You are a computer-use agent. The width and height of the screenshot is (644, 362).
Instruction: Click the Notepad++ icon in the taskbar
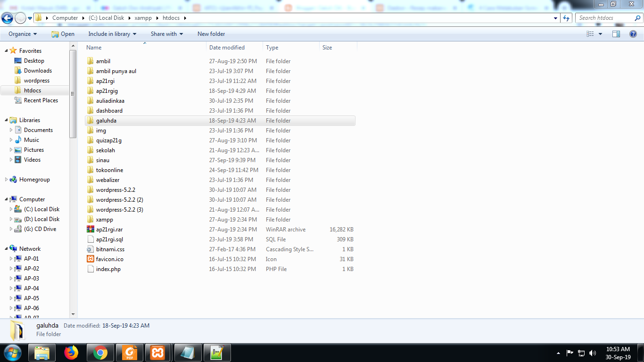pyautogui.click(x=217, y=353)
